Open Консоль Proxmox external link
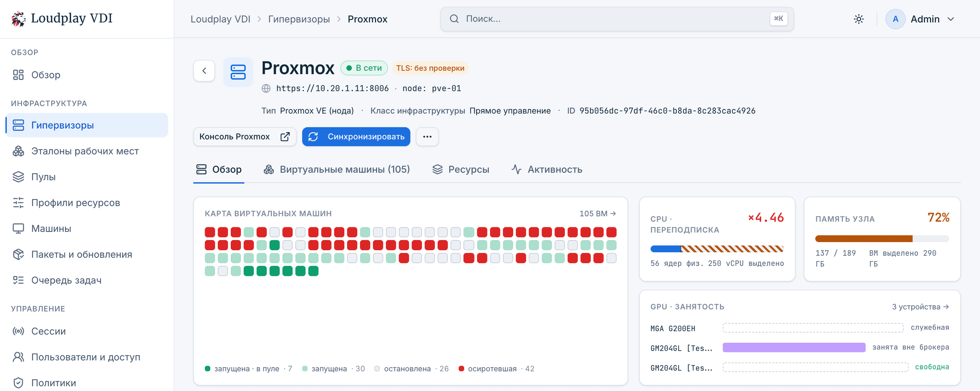The image size is (980, 391). click(245, 137)
